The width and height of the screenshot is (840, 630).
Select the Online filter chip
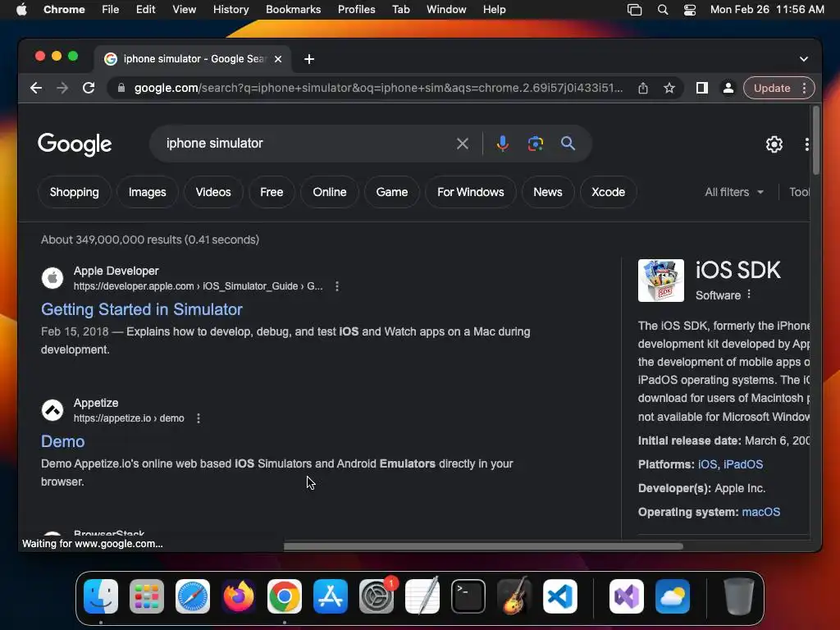click(330, 192)
